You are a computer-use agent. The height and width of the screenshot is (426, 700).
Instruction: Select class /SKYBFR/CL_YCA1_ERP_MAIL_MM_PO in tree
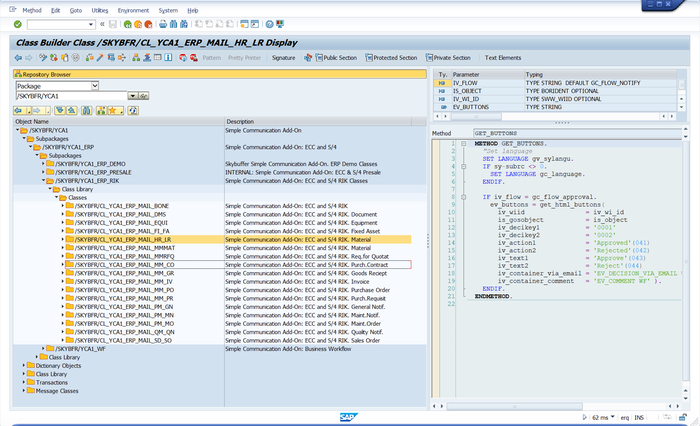pos(125,290)
